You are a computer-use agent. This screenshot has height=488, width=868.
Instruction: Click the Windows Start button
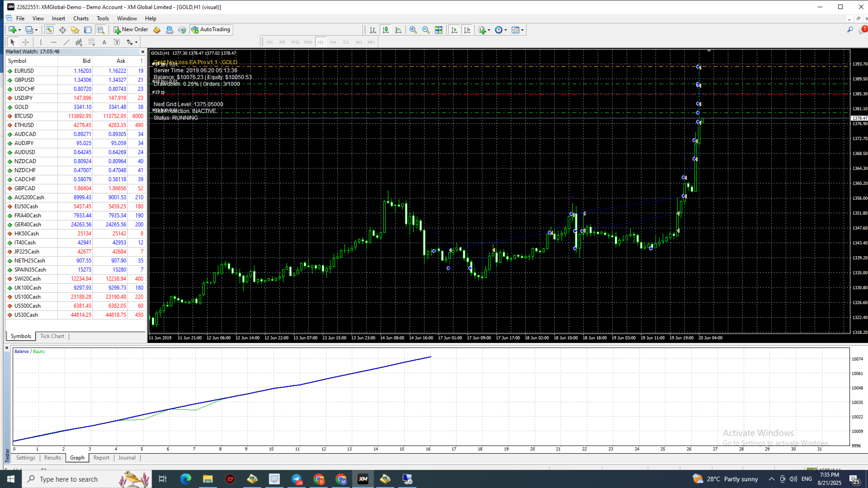11,479
